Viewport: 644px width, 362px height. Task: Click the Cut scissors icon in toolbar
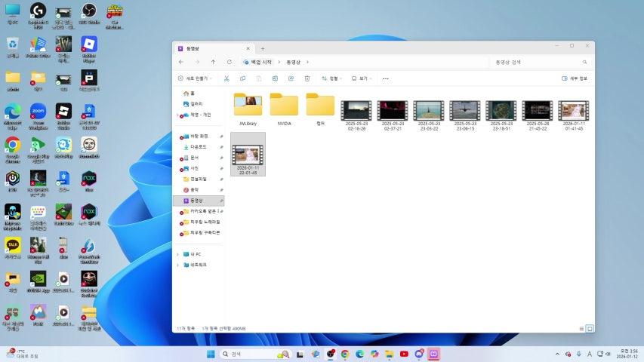click(x=226, y=78)
